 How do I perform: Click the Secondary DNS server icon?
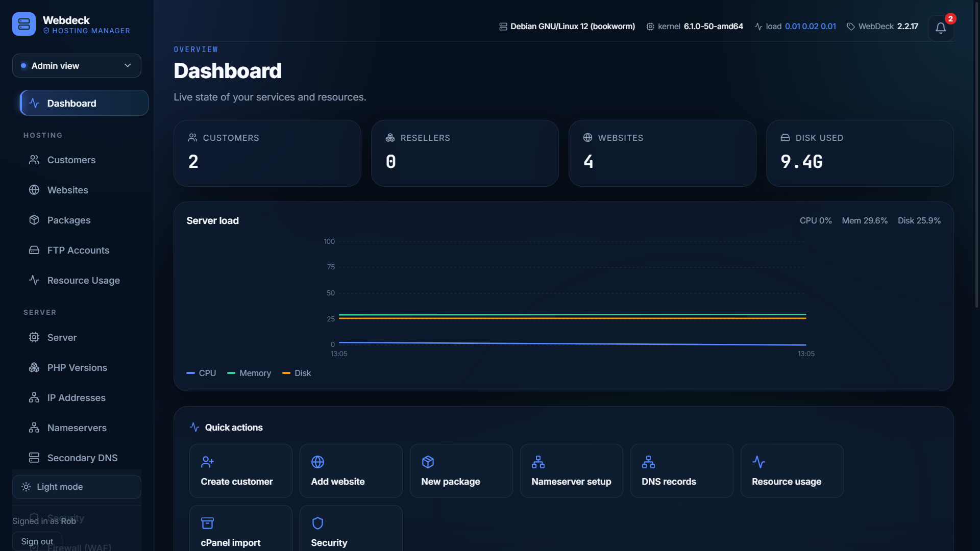[34, 458]
